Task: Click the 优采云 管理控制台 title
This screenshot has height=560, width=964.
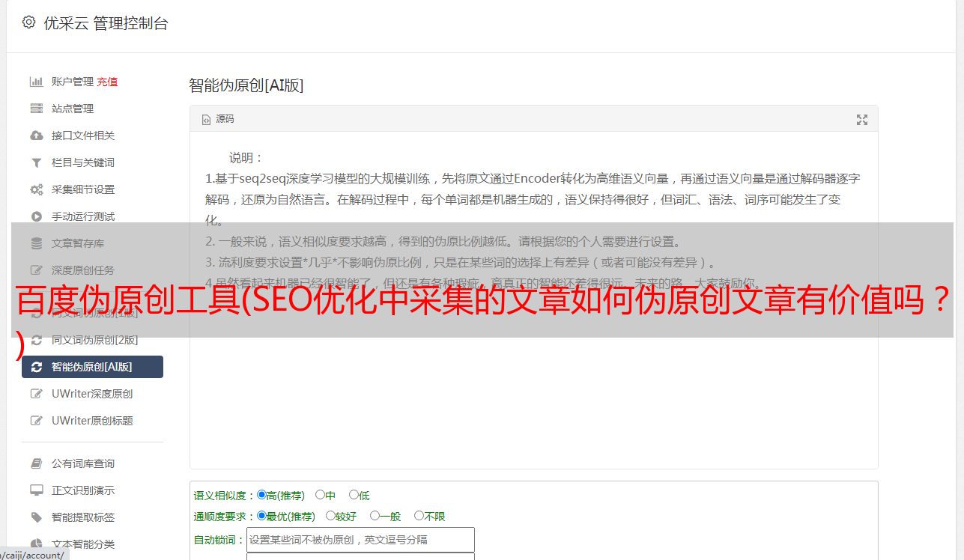Action: (106, 23)
